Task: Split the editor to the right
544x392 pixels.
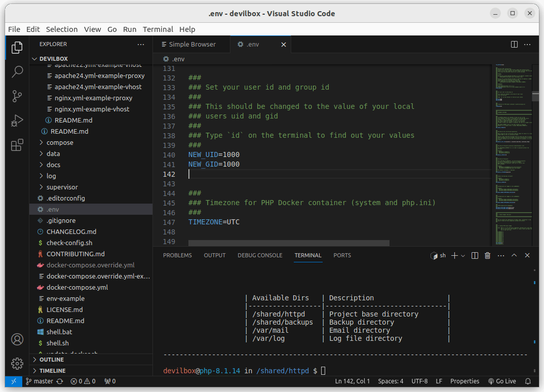Action: tap(514, 45)
